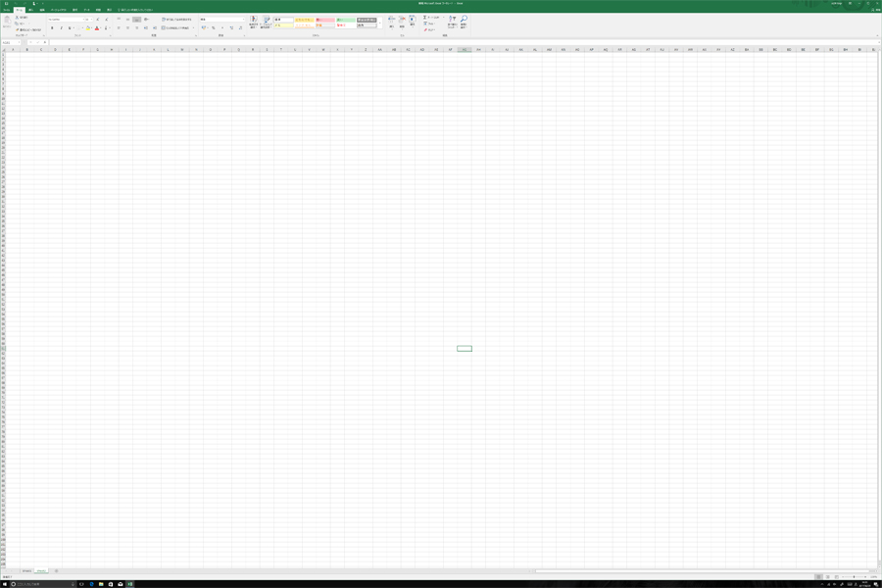Select the first sheet tab

click(x=27, y=571)
